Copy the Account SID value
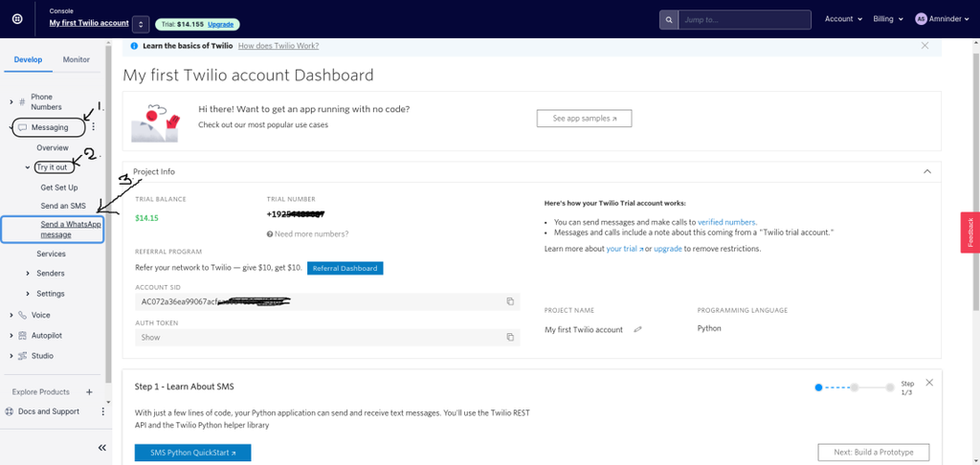 (510, 301)
